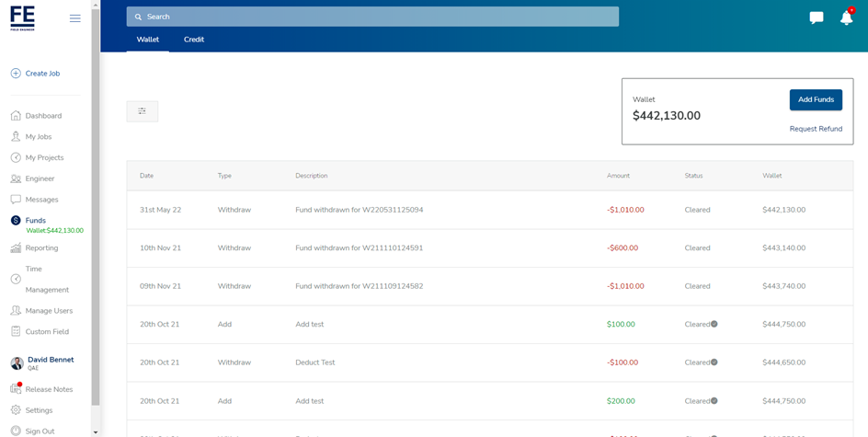Click the Time Management clock icon
The image size is (868, 437).
click(16, 279)
